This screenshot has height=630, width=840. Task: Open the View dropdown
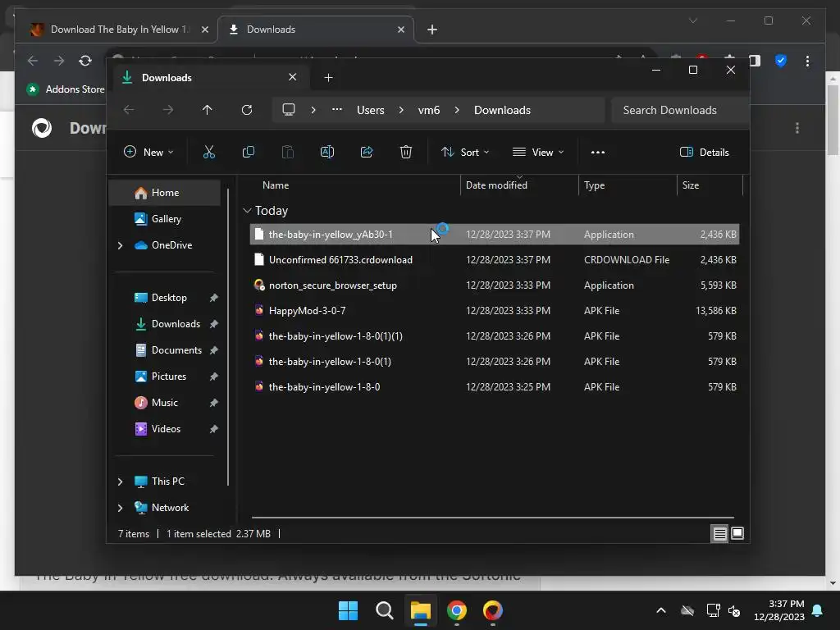pos(538,152)
